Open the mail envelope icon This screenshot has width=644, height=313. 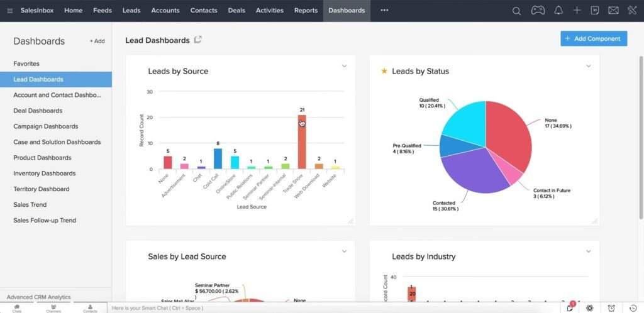pyautogui.click(x=613, y=11)
